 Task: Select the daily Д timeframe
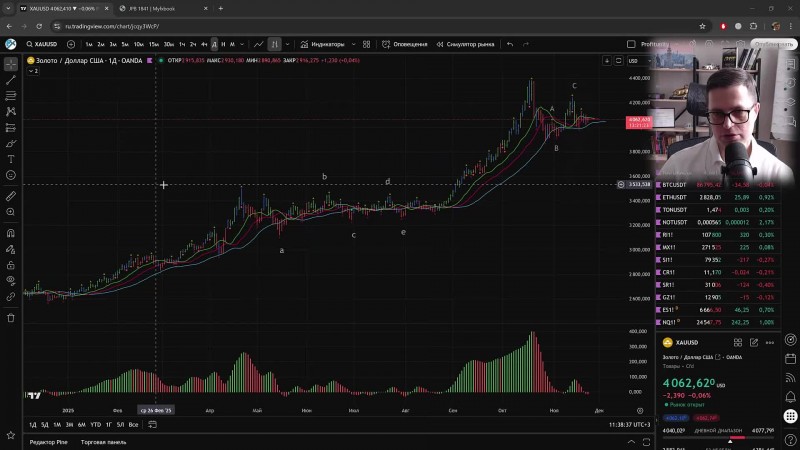click(214, 44)
